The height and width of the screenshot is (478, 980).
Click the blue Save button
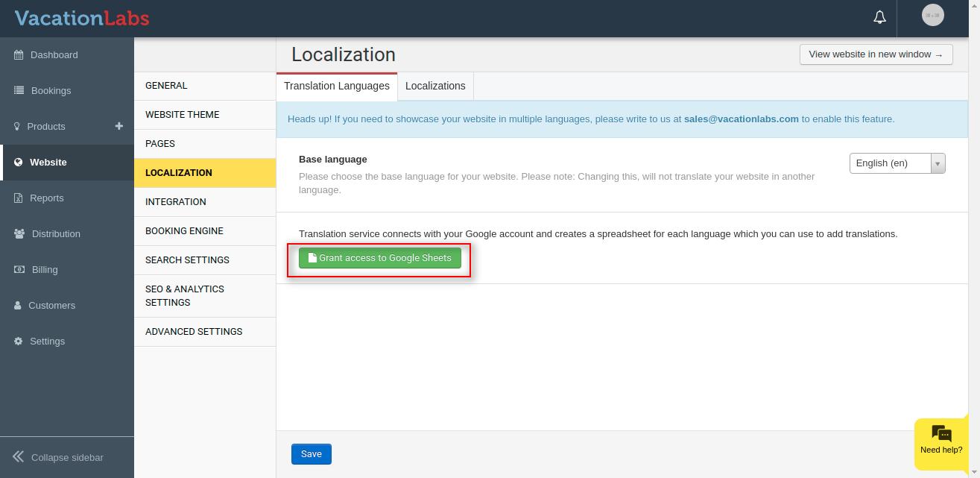point(311,454)
